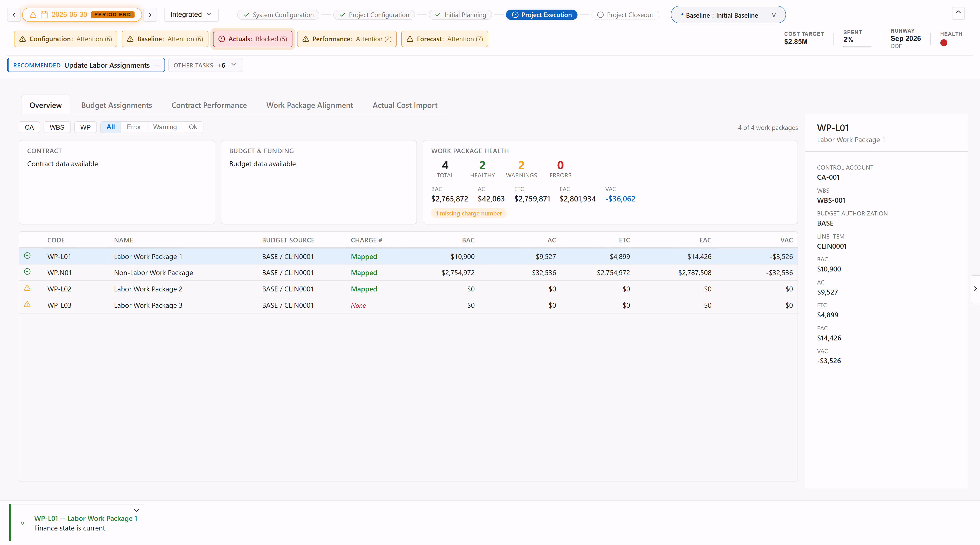Click 1 missing charge number badge
The height and width of the screenshot is (545, 980).
(x=469, y=213)
